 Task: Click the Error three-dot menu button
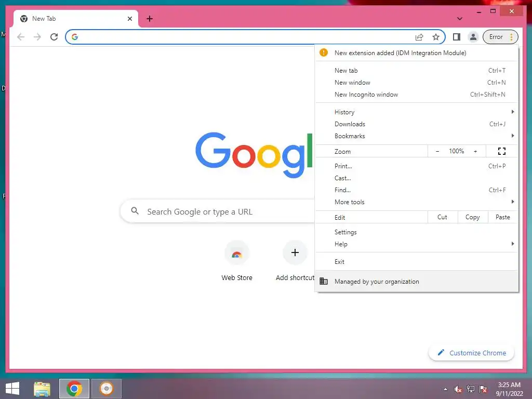click(501, 37)
